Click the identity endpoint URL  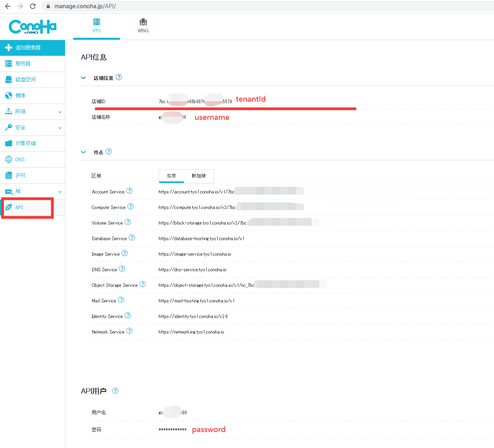pos(193,316)
